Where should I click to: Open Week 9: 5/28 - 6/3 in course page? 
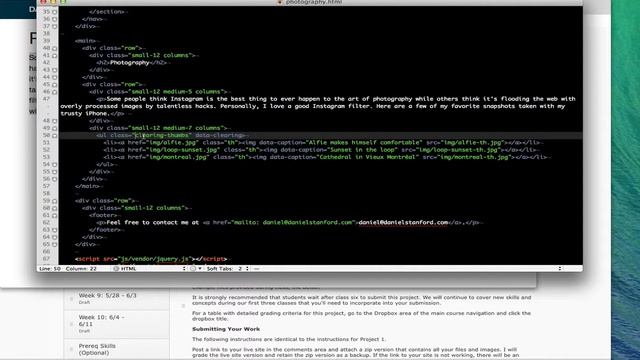coord(108,296)
